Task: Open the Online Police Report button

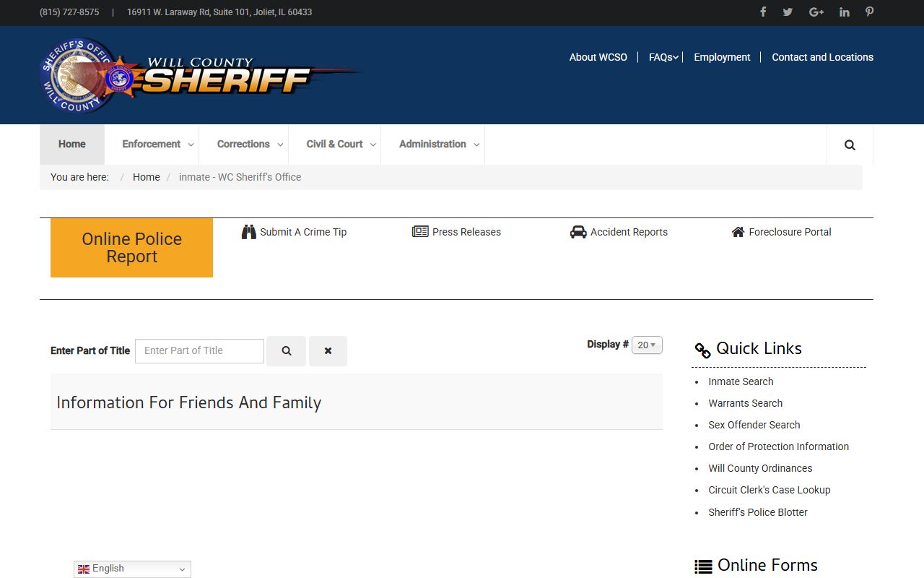Action: [x=131, y=248]
